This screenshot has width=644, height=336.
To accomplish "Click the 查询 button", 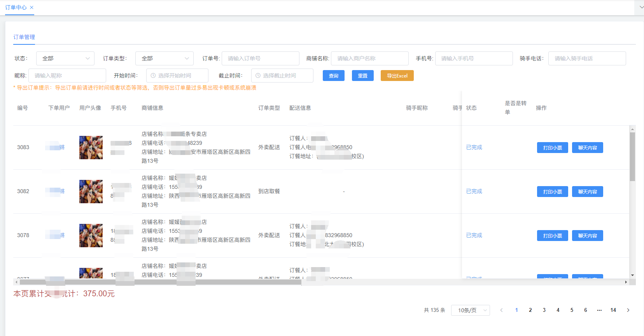I will (334, 76).
